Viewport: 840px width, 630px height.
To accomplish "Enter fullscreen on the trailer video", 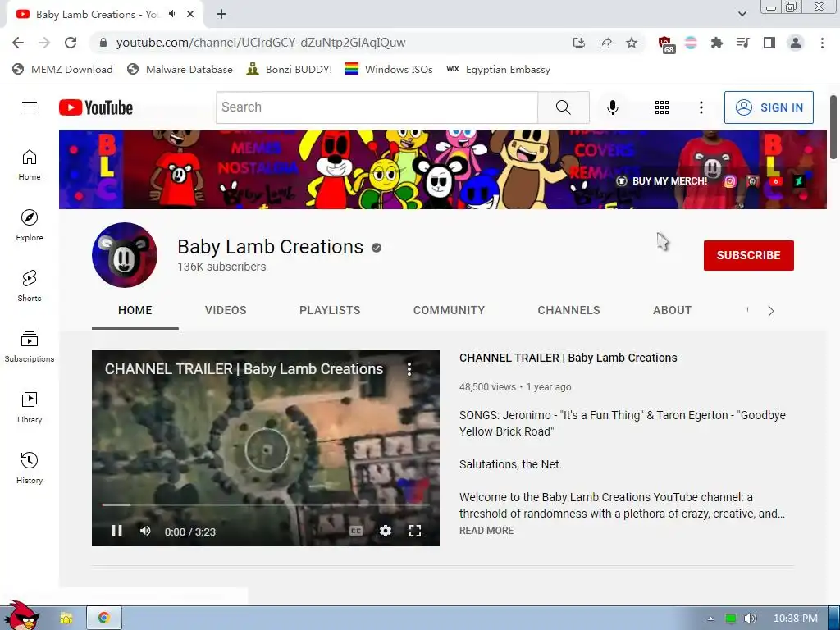I will coord(414,531).
